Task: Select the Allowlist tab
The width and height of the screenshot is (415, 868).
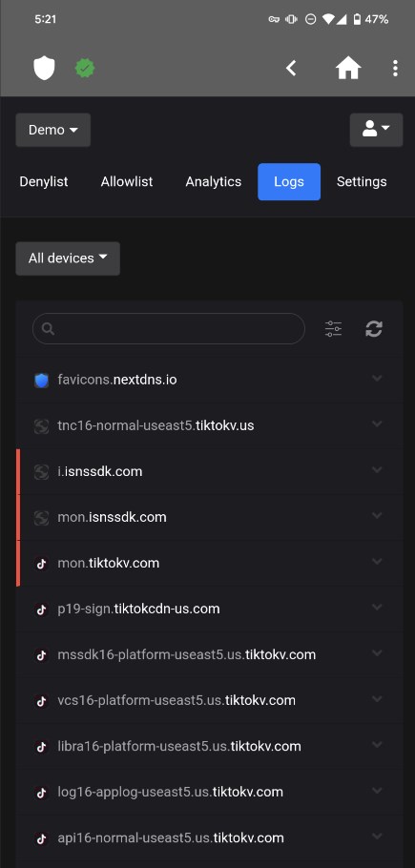Action: tap(127, 181)
